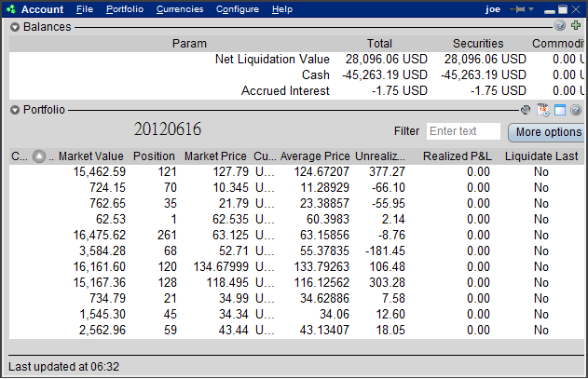
Task: Click the calendar date icon in Portfolio
Action: [542, 110]
